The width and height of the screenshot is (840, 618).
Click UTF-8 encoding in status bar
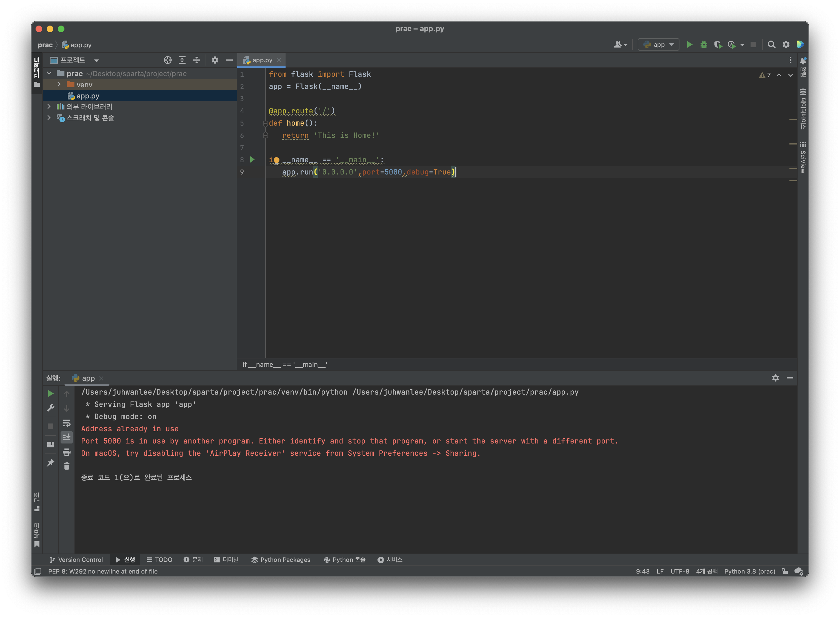679,571
